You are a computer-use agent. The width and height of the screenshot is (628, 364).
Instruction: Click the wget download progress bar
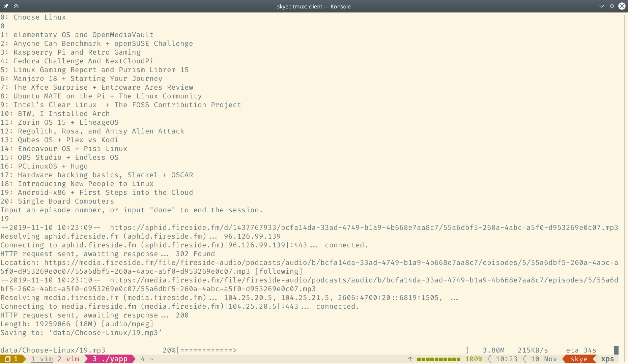click(x=323, y=350)
